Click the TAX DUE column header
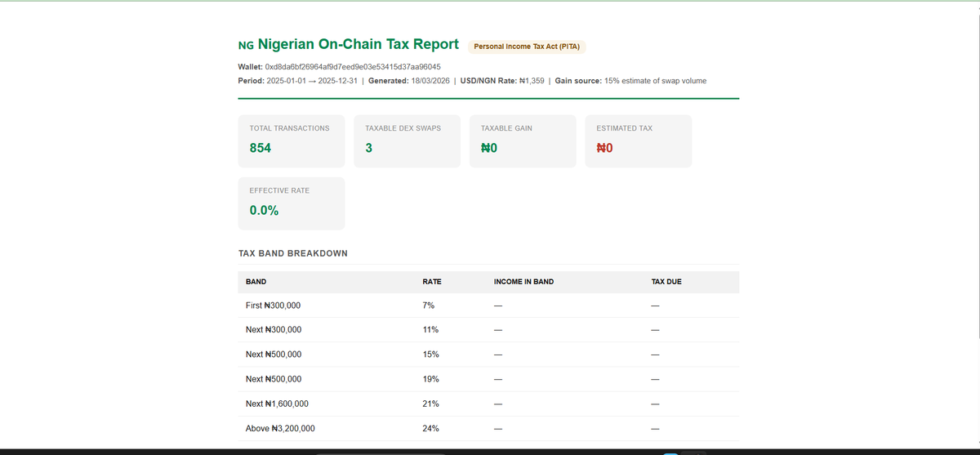This screenshot has height=455, width=980. 666,282
